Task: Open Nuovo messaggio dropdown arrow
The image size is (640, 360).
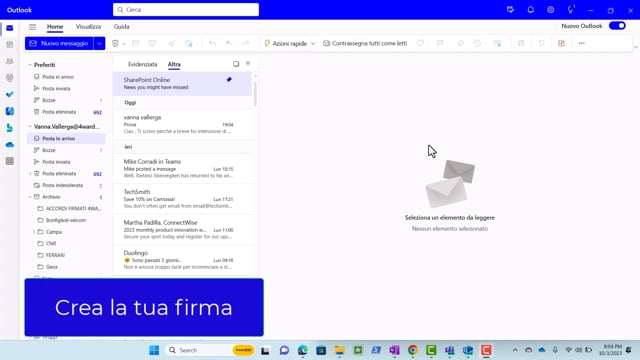Action: tap(99, 43)
